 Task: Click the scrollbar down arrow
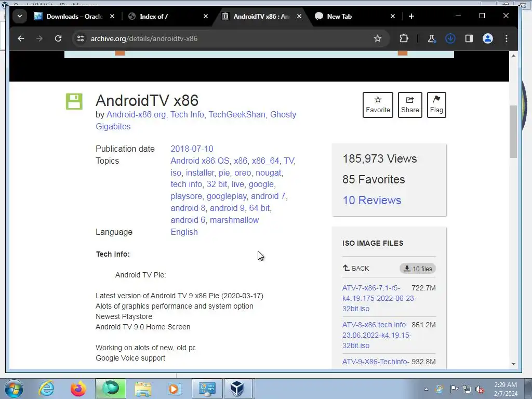point(513,364)
